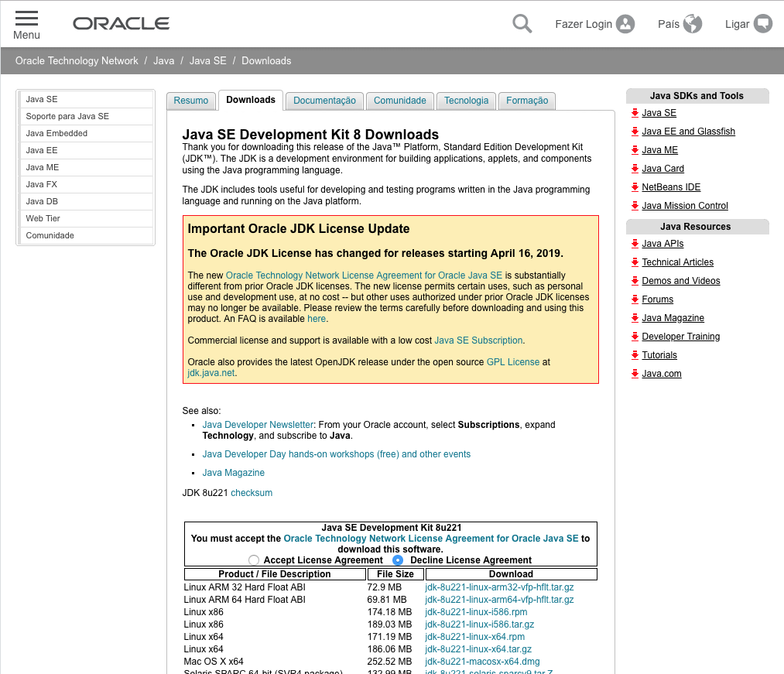Open Java DB in left menu
The height and width of the screenshot is (674, 784).
86,201
